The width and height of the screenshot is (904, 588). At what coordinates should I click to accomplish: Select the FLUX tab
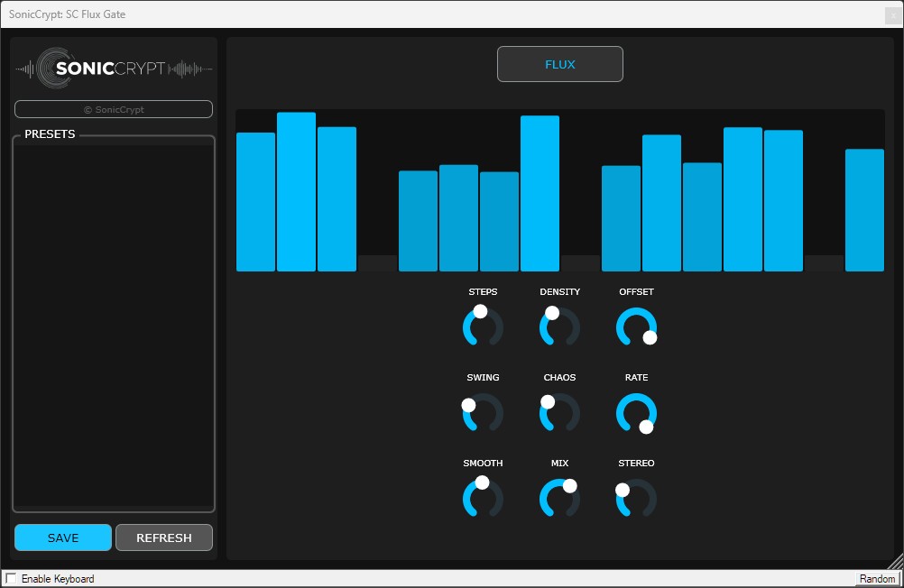[x=559, y=64]
